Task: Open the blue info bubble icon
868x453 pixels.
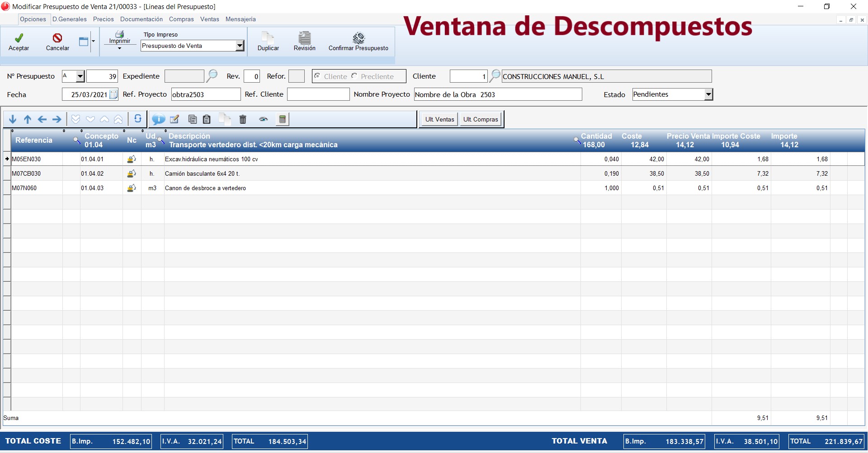Action: coord(158,119)
